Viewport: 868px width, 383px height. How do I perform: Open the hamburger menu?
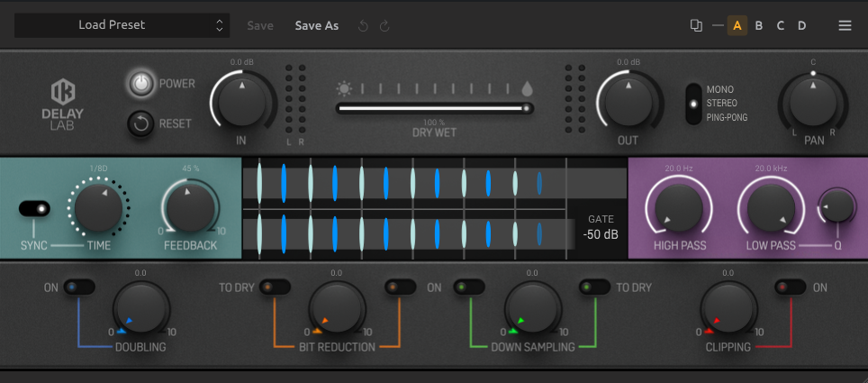(x=845, y=25)
